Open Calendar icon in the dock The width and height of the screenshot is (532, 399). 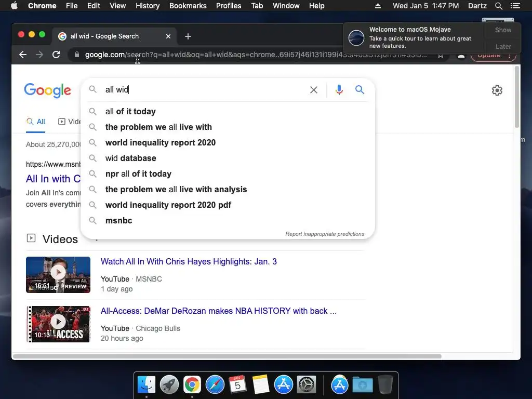[x=237, y=385]
